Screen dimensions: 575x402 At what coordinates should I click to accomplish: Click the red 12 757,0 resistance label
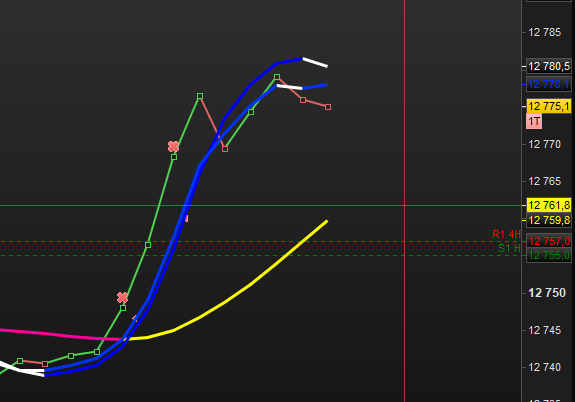549,241
